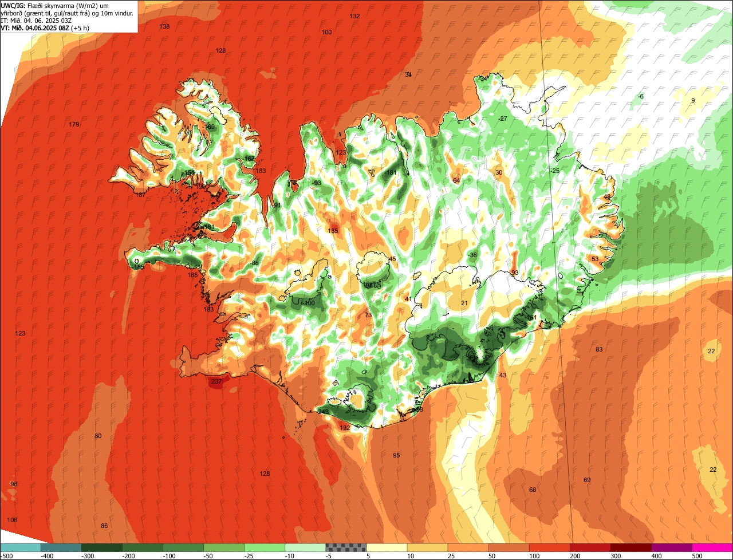Click the initial time line 'IT: Mið. 04. 06. 2025 03Z'

37,20
